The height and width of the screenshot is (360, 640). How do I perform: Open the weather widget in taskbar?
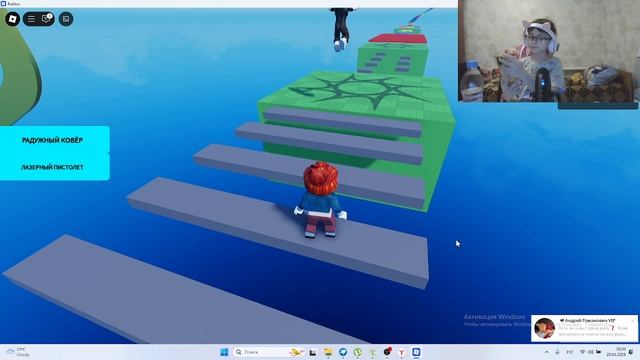coord(17,352)
